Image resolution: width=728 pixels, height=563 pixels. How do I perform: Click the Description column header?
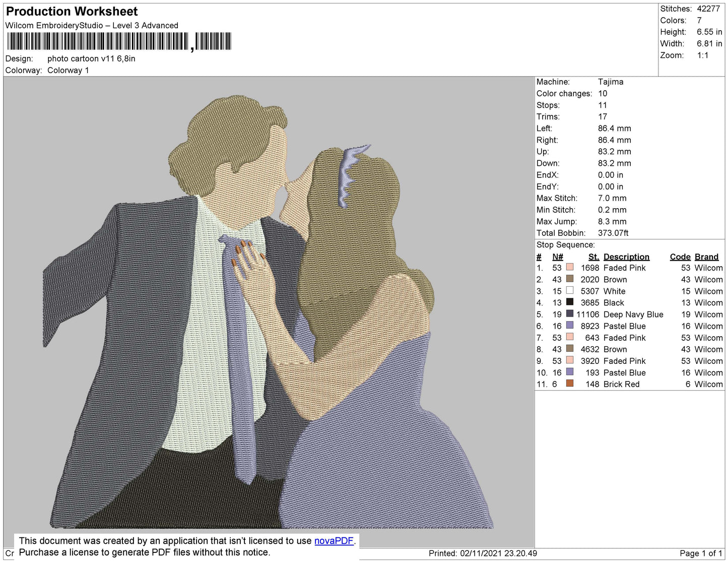click(x=626, y=257)
